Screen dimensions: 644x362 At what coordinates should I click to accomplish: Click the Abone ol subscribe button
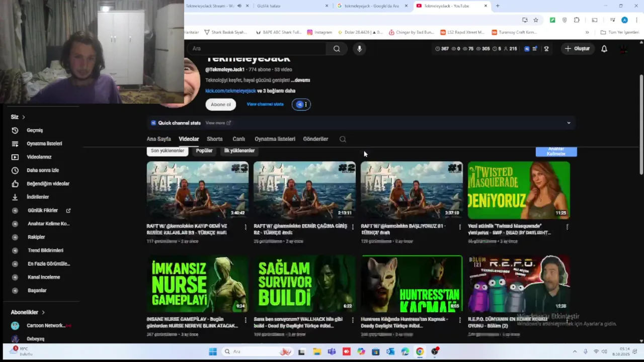pos(221,105)
